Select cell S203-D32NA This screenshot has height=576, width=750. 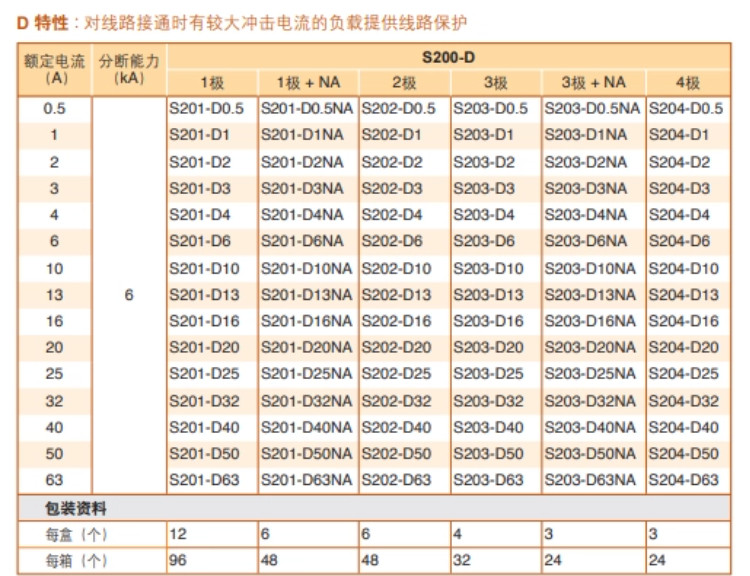[x=590, y=401]
